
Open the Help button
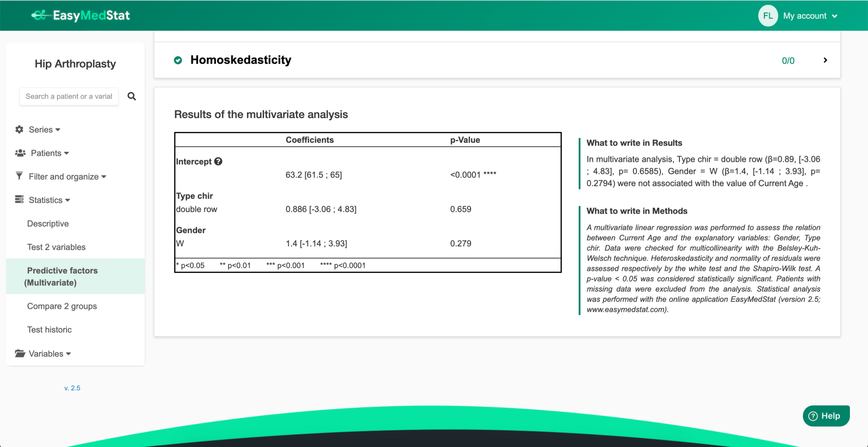pos(826,416)
